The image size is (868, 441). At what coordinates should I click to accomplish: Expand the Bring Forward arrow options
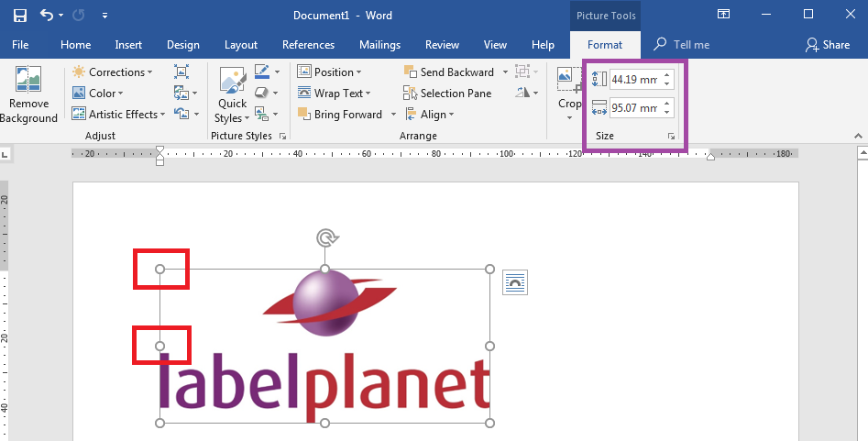393,115
